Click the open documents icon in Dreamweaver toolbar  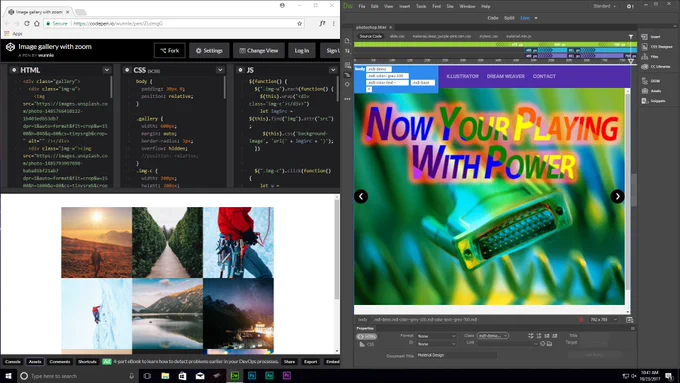coord(347,41)
